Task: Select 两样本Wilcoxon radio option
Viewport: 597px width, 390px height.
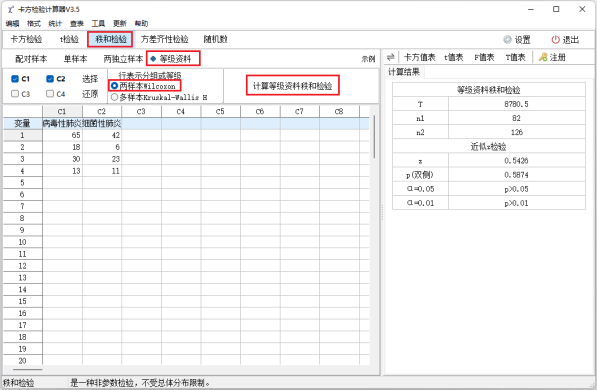Action: [114, 86]
